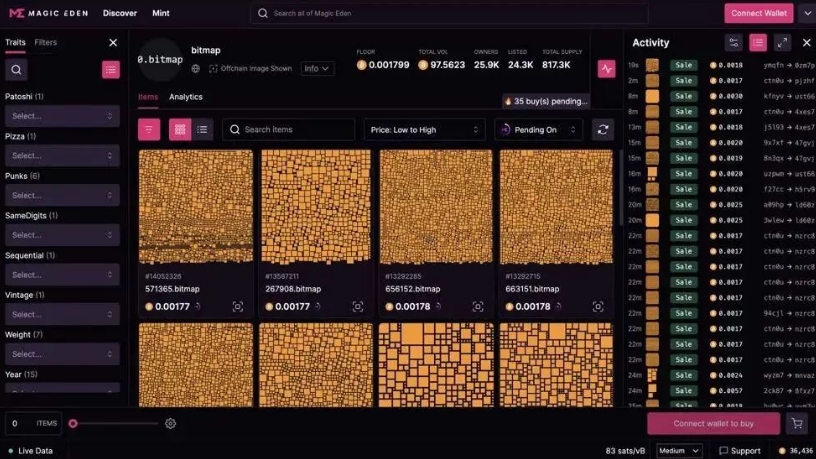
Task: Close the Traits panel
Action: [113, 43]
